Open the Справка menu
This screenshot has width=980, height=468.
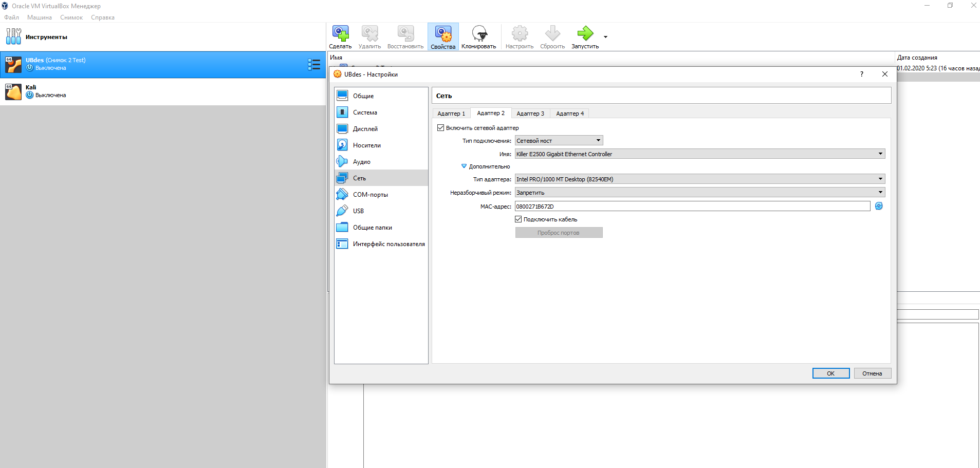coord(103,17)
